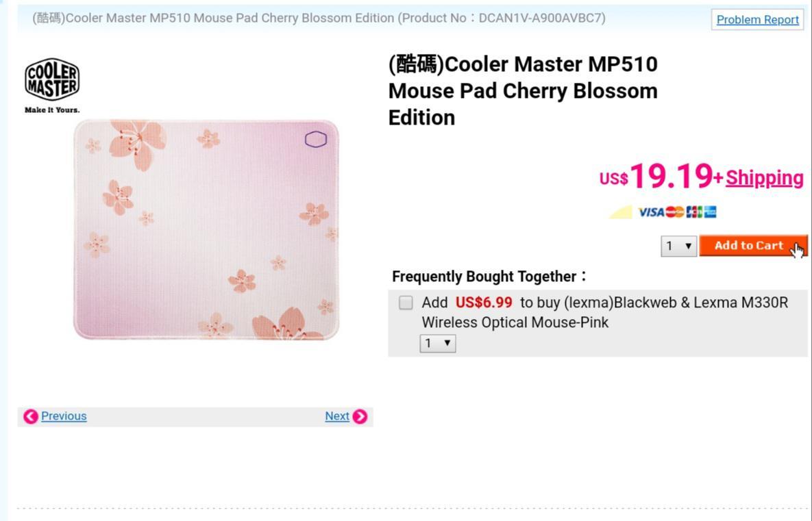812x521 pixels.
Task: Select the MasterCard payment icon
Action: coord(675,212)
